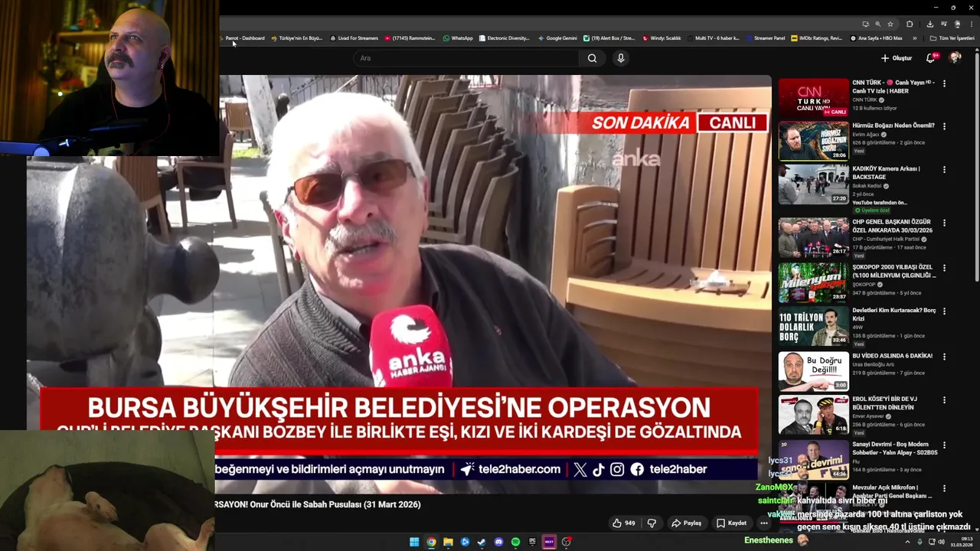Screen dimensions: 980x551
Task: Open options menu for CHP Genel Başkanı video
Action: pos(944,223)
